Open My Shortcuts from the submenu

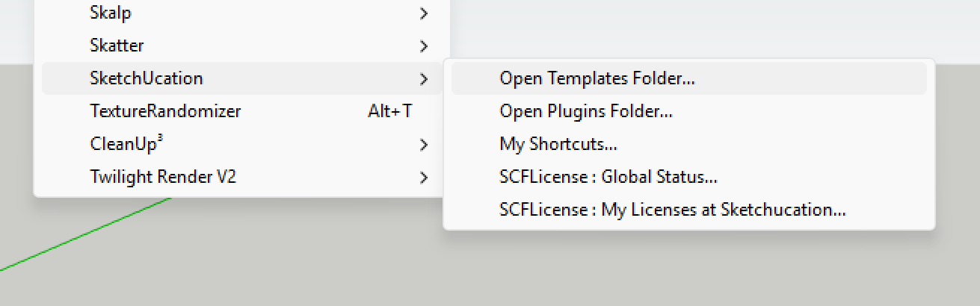[x=558, y=144]
